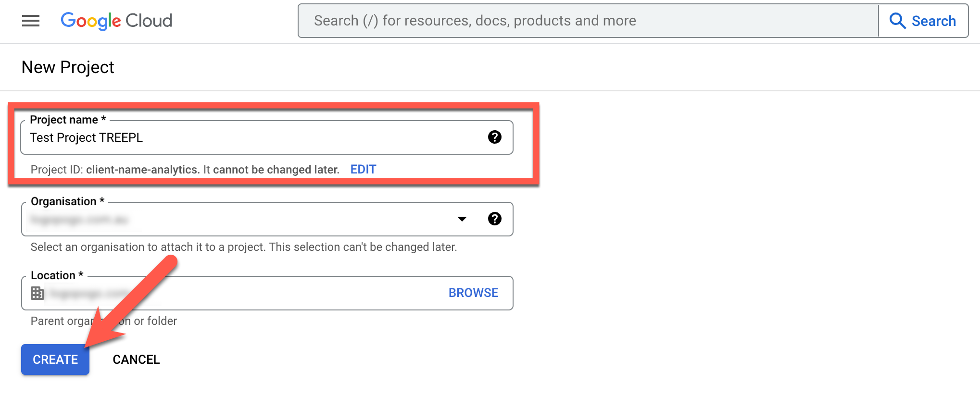Image resolution: width=980 pixels, height=420 pixels.
Task: Open the main navigation hamburger menu
Action: [31, 21]
